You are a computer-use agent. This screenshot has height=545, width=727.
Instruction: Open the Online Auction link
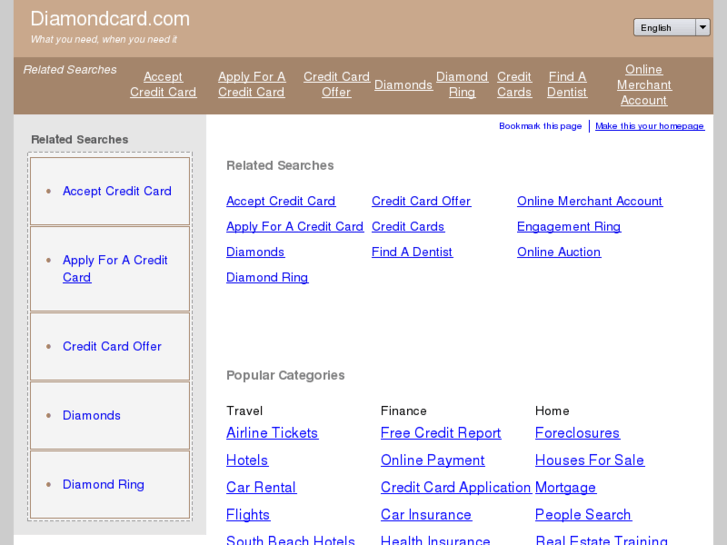click(559, 252)
